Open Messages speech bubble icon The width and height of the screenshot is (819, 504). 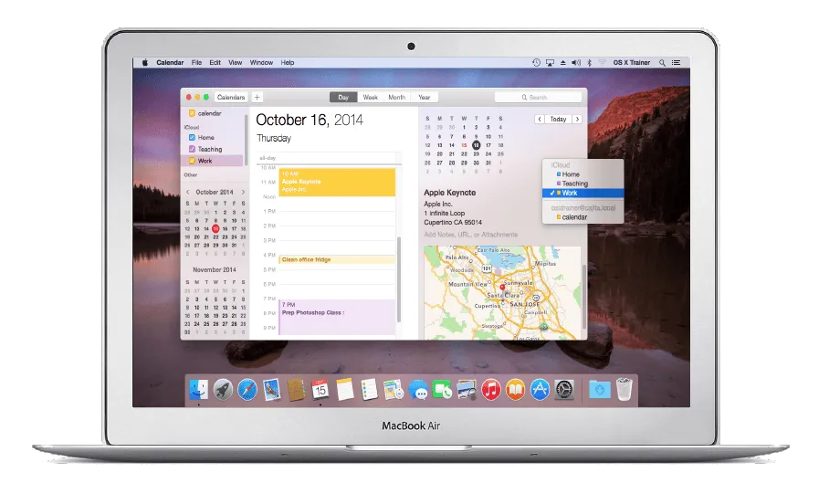tap(418, 390)
